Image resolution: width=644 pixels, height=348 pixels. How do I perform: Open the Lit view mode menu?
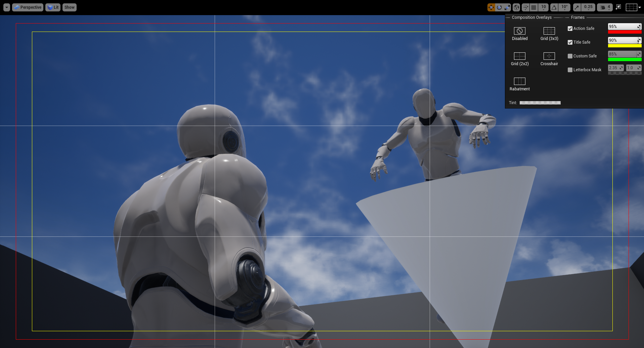coord(53,7)
